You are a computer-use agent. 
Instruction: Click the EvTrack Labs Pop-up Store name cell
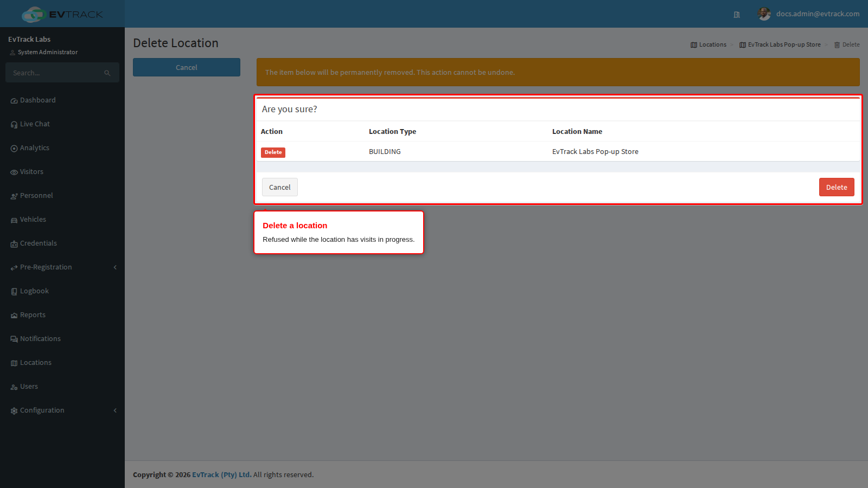click(x=595, y=152)
